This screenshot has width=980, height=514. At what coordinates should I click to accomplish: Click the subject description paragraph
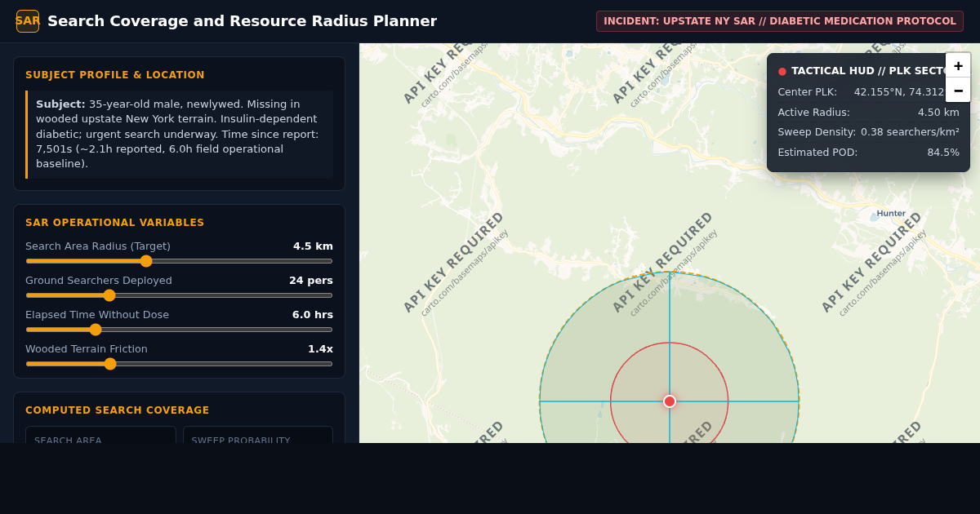coord(180,135)
